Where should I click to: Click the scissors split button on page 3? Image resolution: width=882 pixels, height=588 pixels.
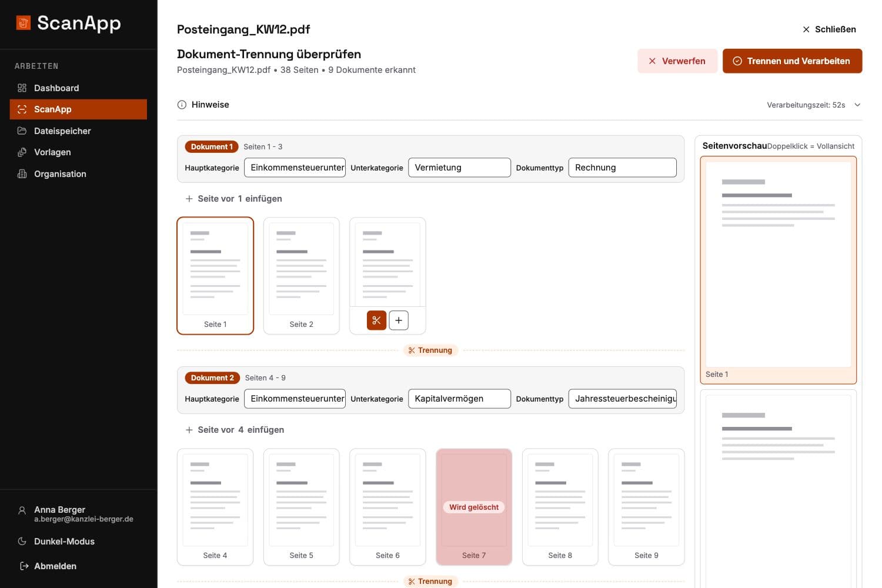point(377,320)
